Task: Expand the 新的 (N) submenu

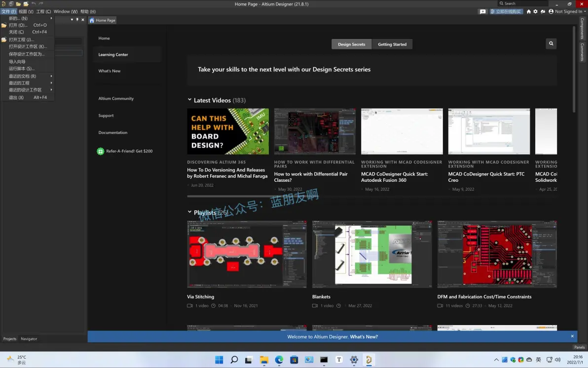Action: pos(27,18)
